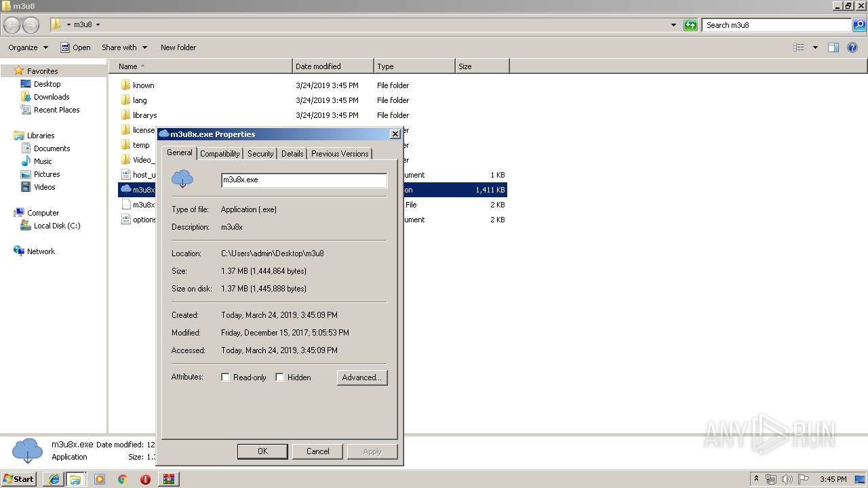Open WinRAR icon in the taskbar
The image size is (868, 488).
point(168,479)
